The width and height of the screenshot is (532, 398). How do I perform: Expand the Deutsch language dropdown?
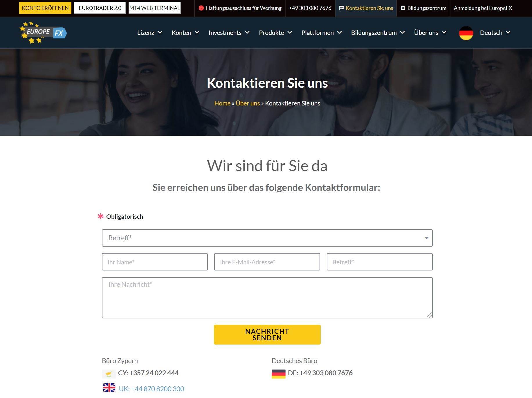coord(495,33)
